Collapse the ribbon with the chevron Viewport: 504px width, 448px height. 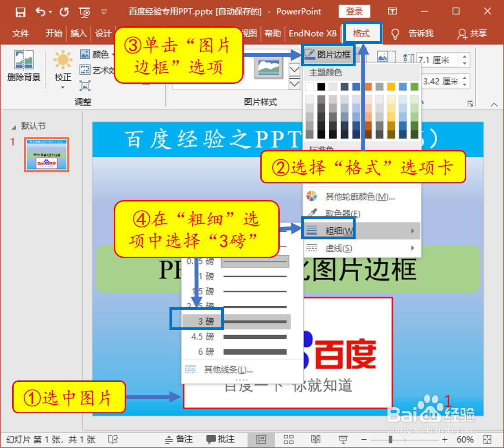click(494, 104)
